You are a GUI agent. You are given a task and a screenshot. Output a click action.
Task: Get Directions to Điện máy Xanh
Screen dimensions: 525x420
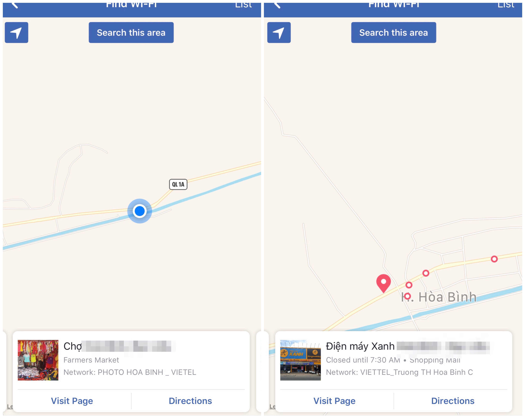453,401
